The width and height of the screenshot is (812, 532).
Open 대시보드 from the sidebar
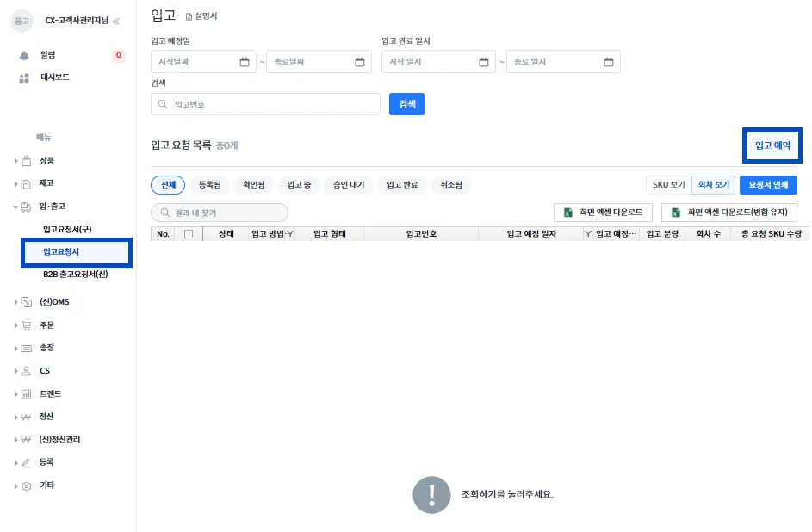pos(55,77)
